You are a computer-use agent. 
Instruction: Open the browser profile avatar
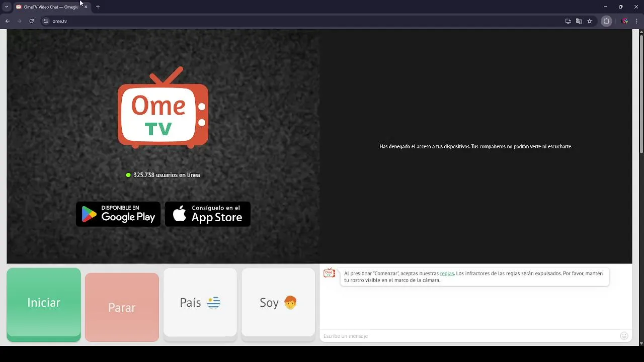pos(625,21)
